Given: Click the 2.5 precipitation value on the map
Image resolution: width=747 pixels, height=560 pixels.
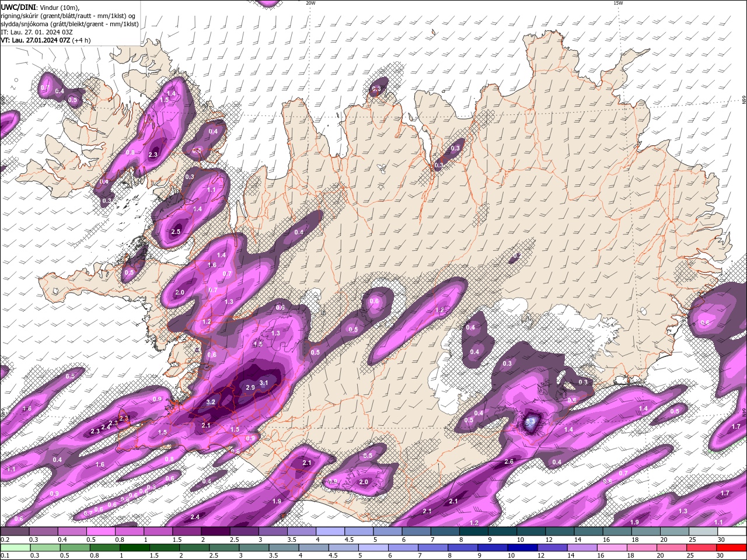Looking at the screenshot, I should click(x=176, y=232).
